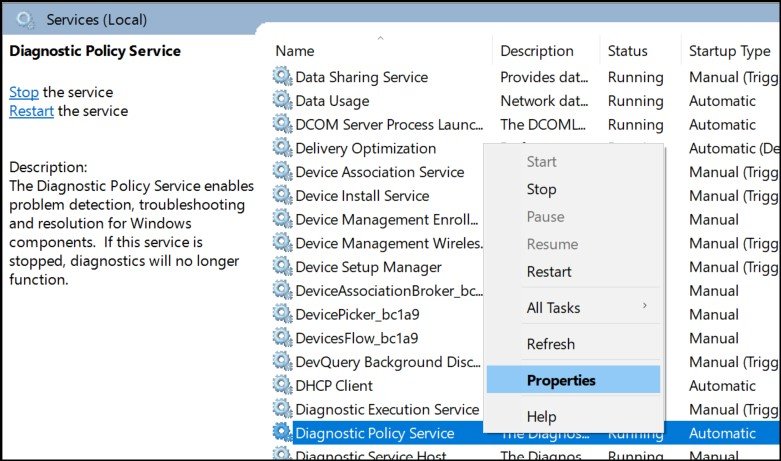Select Restart in the context menu
The width and height of the screenshot is (781, 461).
(549, 272)
